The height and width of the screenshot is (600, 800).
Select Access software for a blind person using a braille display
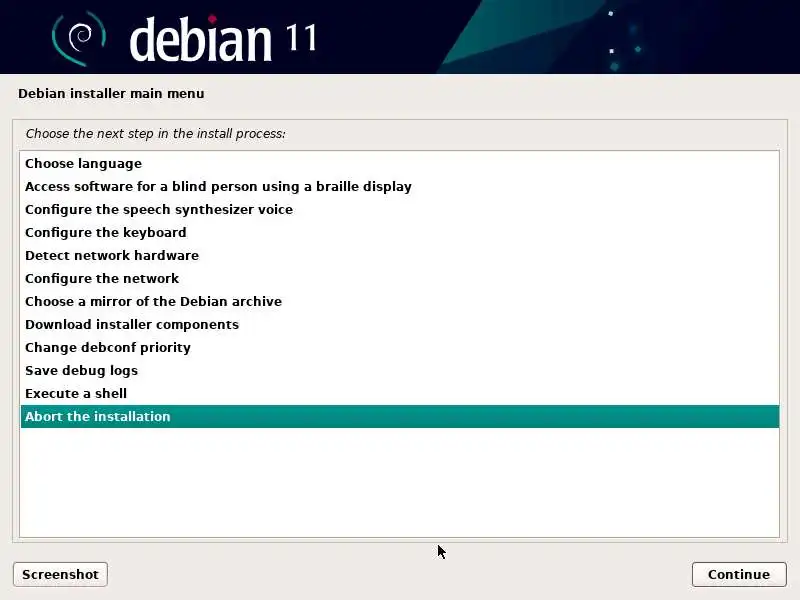[x=400, y=187]
